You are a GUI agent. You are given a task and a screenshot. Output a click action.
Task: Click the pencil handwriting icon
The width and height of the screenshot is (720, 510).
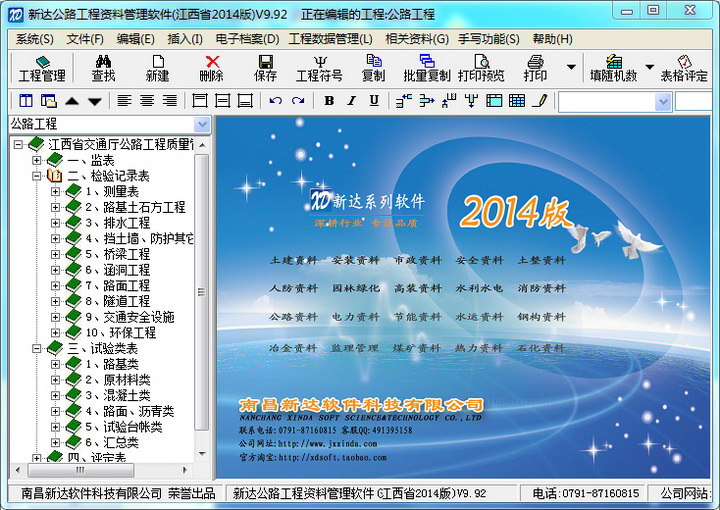pos(540,101)
